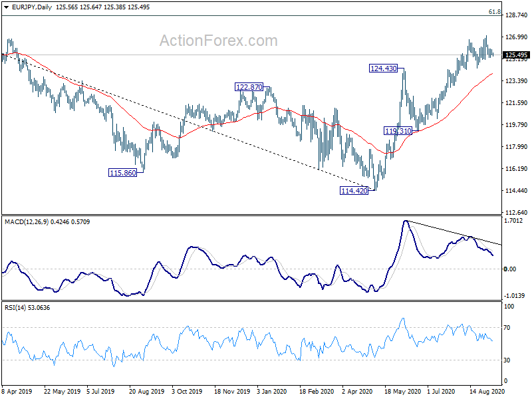This screenshot has height=399, width=532.
Task: Click the MACD scale value -1.0139
Action: [514, 296]
